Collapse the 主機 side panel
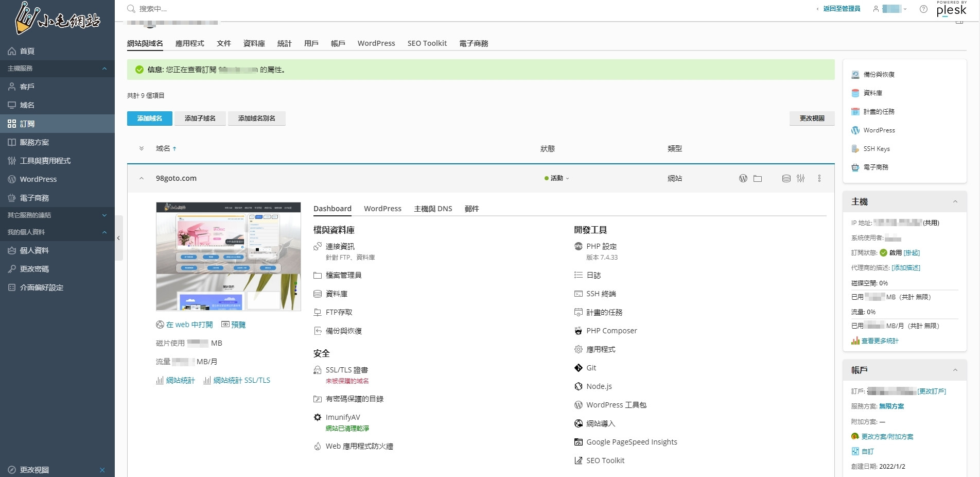This screenshot has height=477, width=980. pos(955,202)
